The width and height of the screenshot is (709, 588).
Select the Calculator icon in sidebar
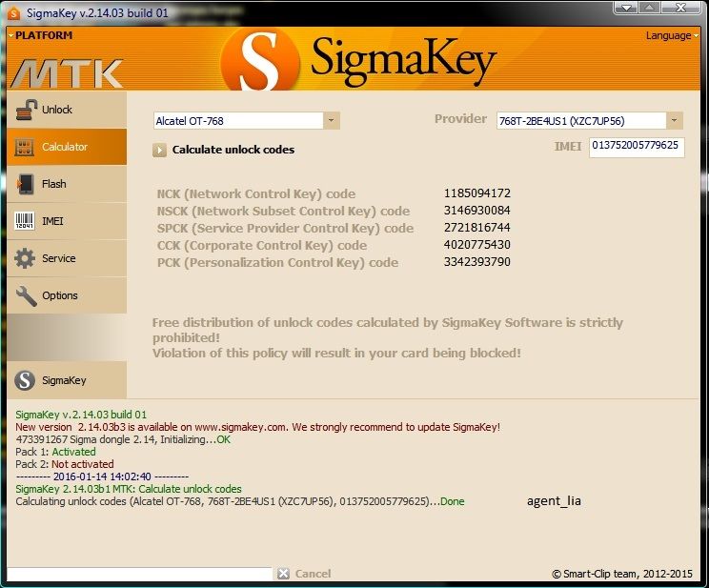25,147
